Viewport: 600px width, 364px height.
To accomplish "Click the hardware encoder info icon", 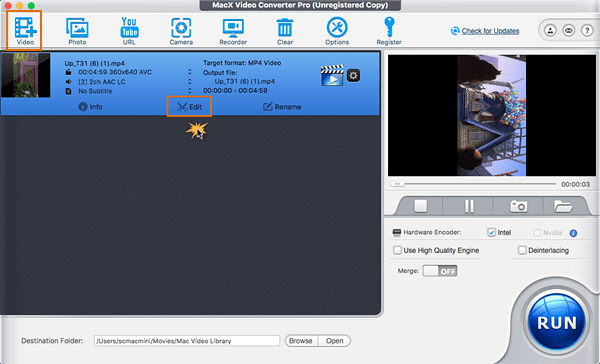I will click(x=573, y=233).
